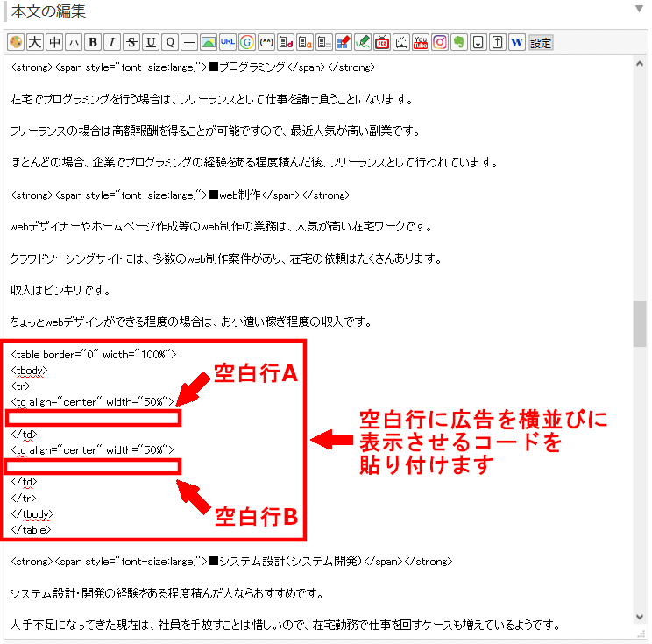This screenshot has width=652, height=644.
Task: Click the line starting 人手不足になってきた現在は
Action: click(285, 625)
